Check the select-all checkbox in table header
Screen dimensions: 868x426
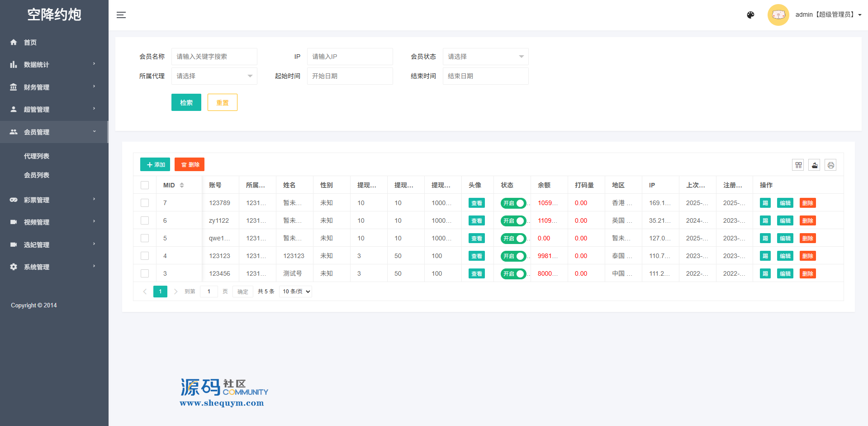point(145,185)
